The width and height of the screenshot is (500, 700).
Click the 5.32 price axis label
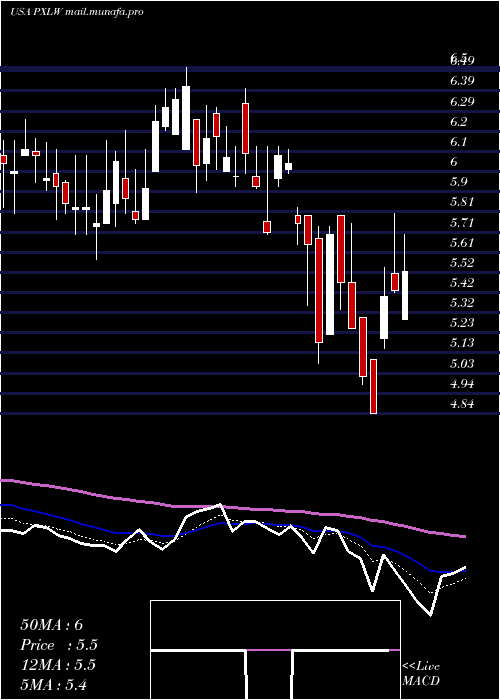[462, 303]
